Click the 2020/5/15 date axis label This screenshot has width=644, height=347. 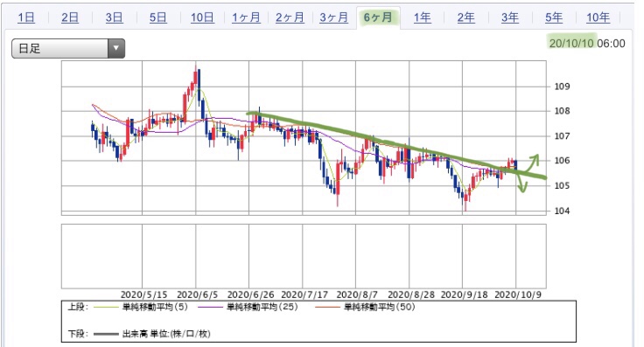(x=143, y=295)
